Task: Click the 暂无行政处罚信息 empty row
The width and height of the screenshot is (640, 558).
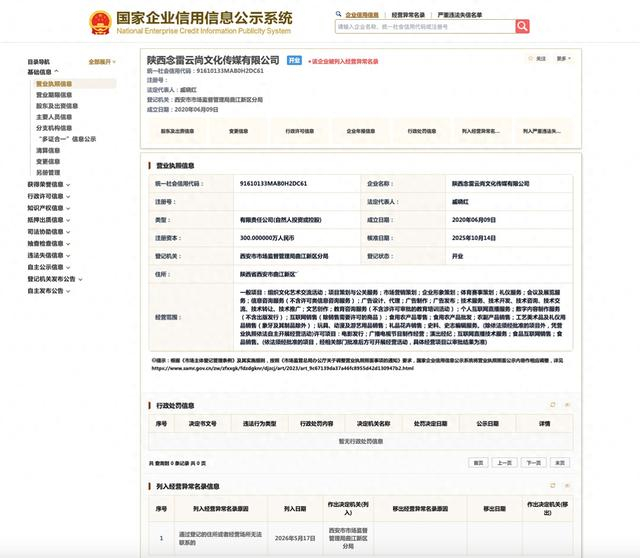Action: [x=361, y=441]
